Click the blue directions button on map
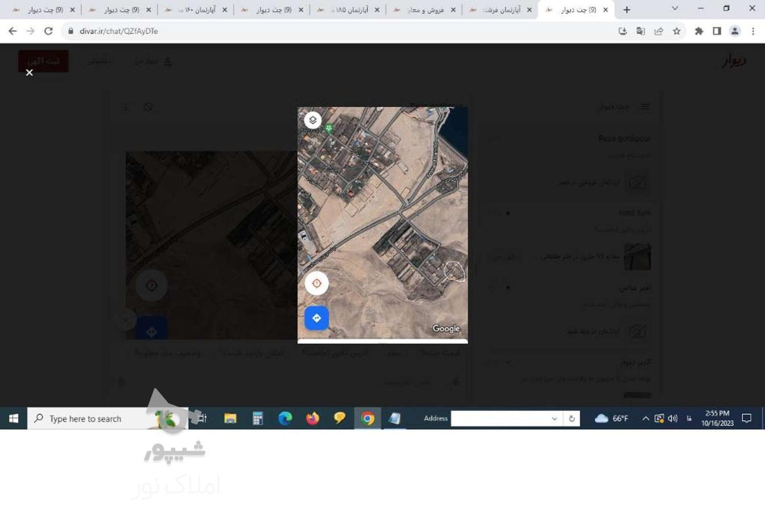 316,318
